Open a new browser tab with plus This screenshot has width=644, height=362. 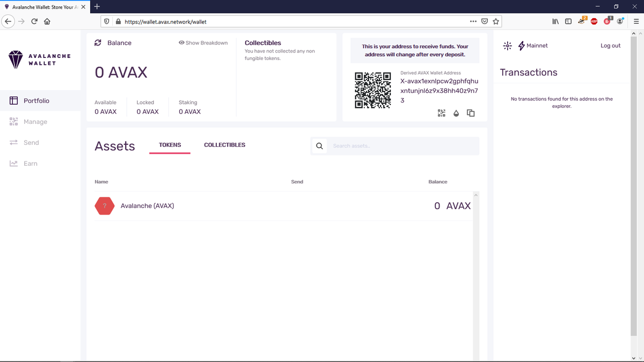click(97, 6)
